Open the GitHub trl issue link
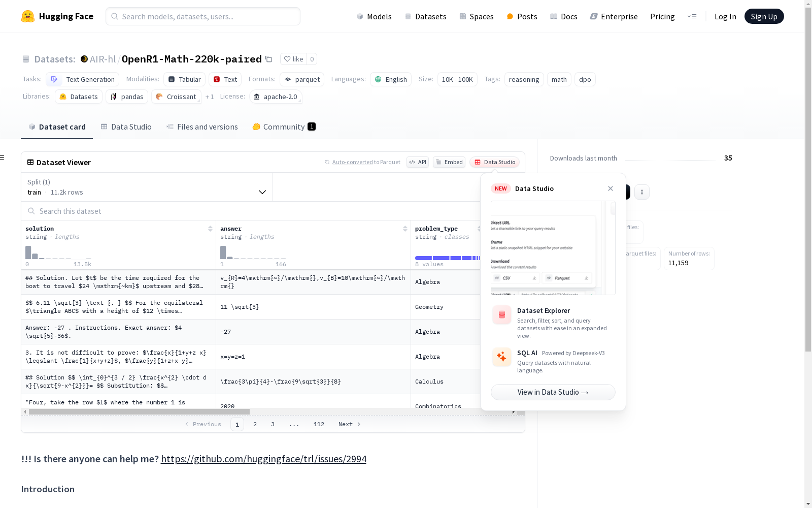The width and height of the screenshot is (812, 508). click(263, 459)
